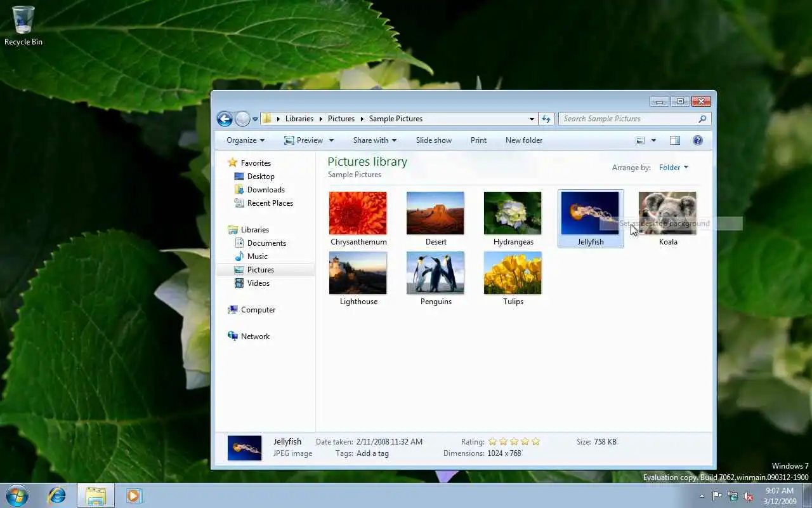
Task: Focus the Search Sample Pictures field
Action: pyautogui.click(x=634, y=119)
